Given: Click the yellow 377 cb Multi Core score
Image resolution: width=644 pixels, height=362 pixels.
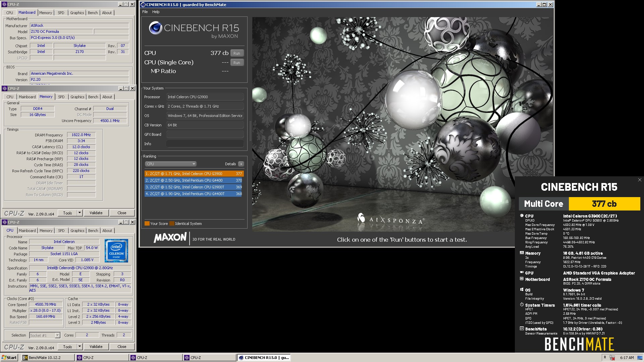Looking at the screenshot, I should [x=604, y=204].
